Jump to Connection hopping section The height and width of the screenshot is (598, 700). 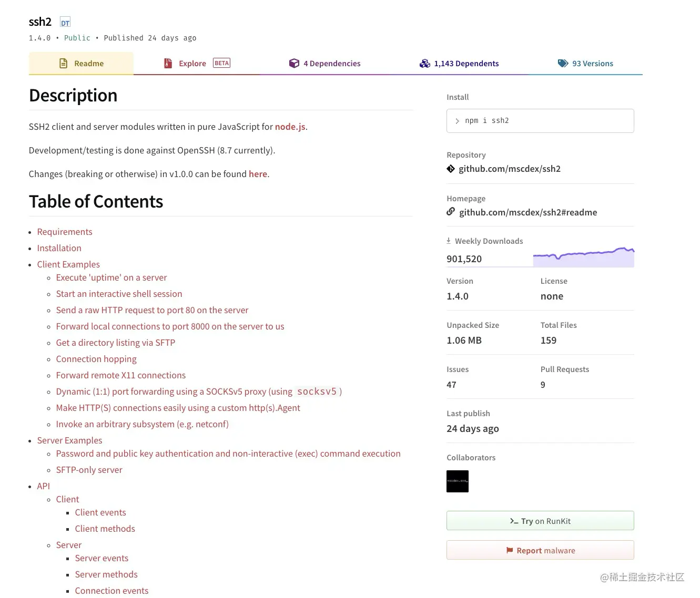96,359
